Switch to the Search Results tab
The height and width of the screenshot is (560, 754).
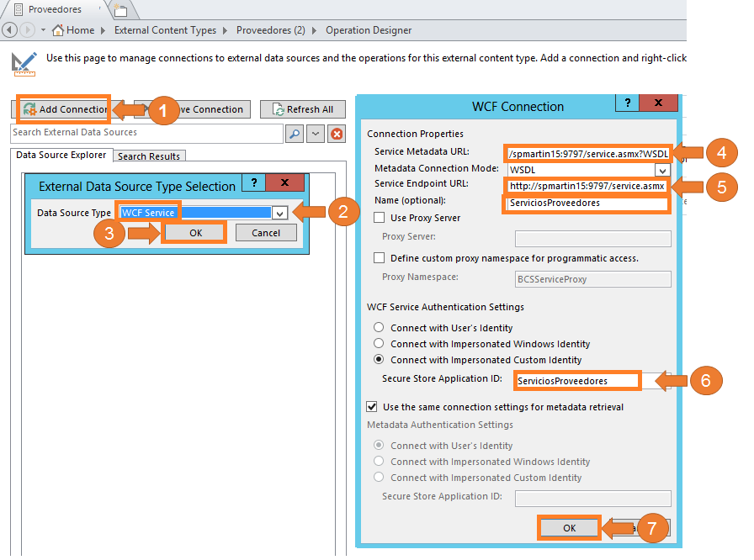[149, 156]
